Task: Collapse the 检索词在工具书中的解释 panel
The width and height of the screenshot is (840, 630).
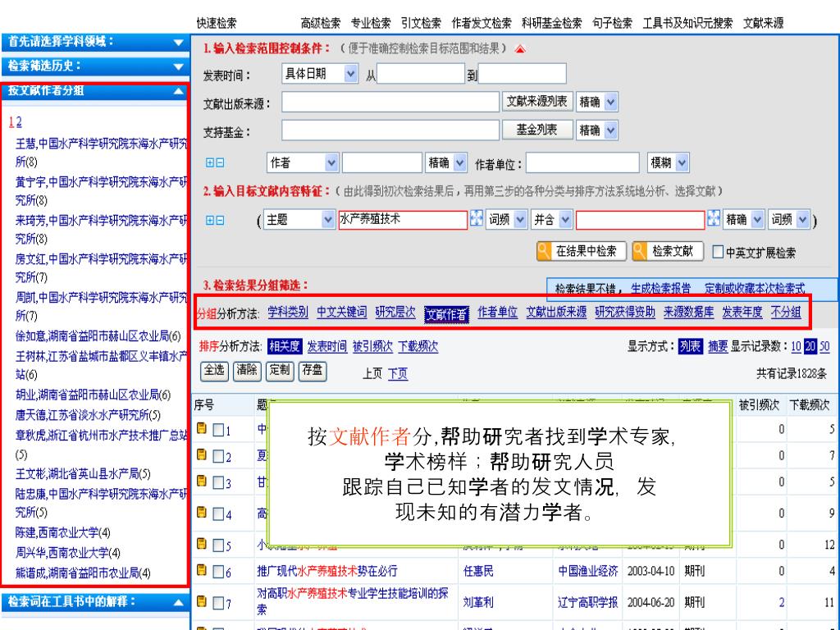Action: [178, 603]
